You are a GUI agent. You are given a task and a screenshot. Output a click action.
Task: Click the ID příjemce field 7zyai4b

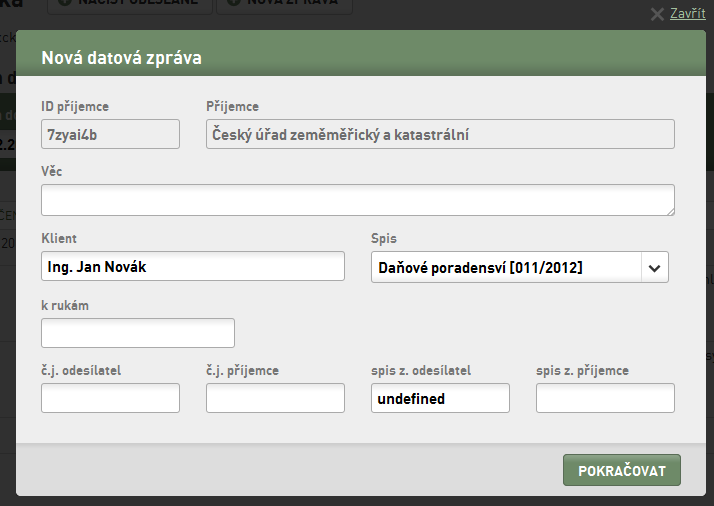(x=110, y=134)
